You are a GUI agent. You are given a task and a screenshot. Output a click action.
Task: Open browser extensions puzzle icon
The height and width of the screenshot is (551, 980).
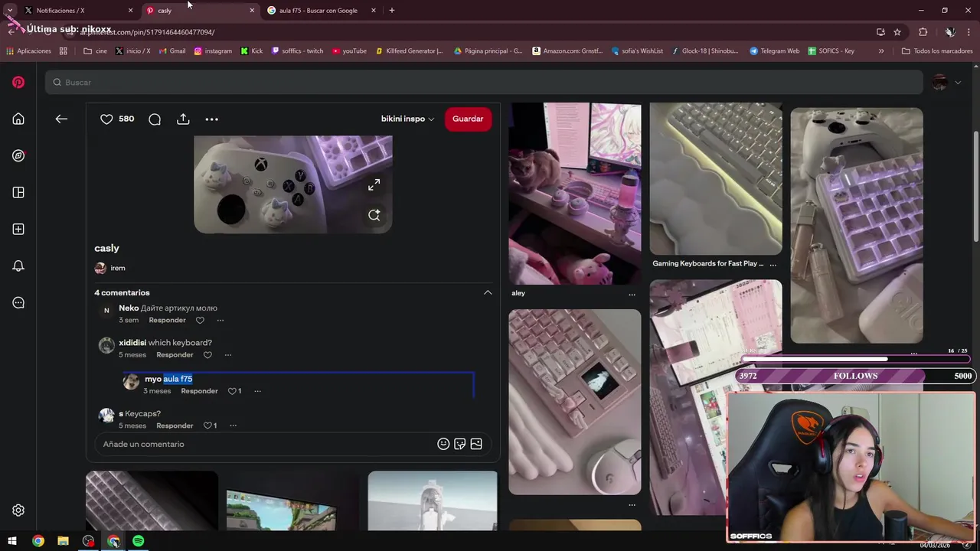[x=923, y=32]
